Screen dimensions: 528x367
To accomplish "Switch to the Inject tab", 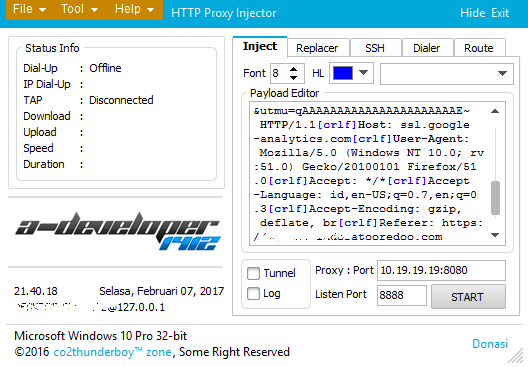I will [x=260, y=46].
